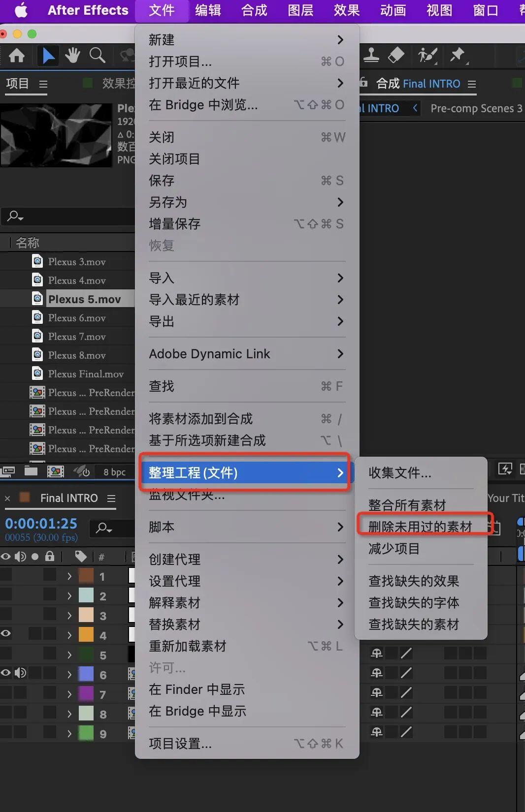Click layer 4 orange label color swatch
Image resolution: width=525 pixels, height=812 pixels.
[x=86, y=634]
